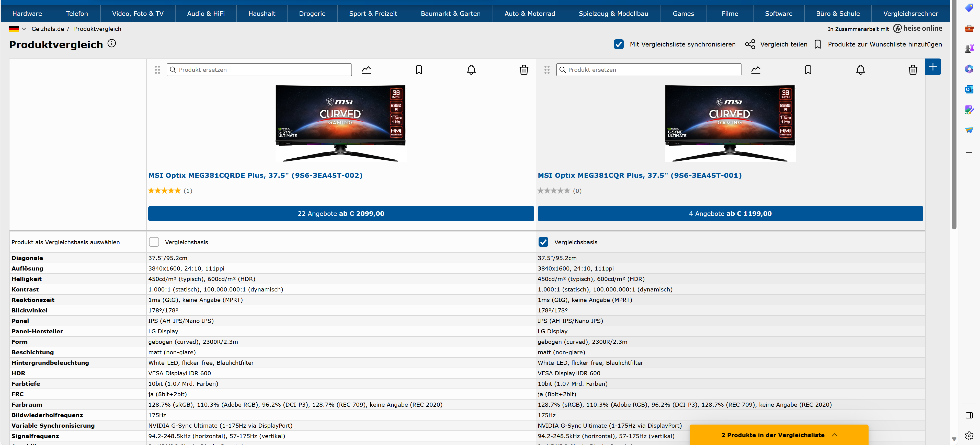Enable Vergleichsbasis for MEG381CQRDE Plus
This screenshot has height=445, width=980.
pos(154,242)
